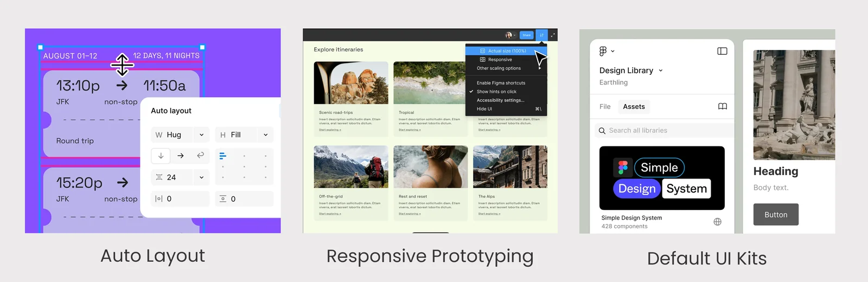Click the fountain photo in UI kit card
Screen dimensions: 868x282
[794, 105]
